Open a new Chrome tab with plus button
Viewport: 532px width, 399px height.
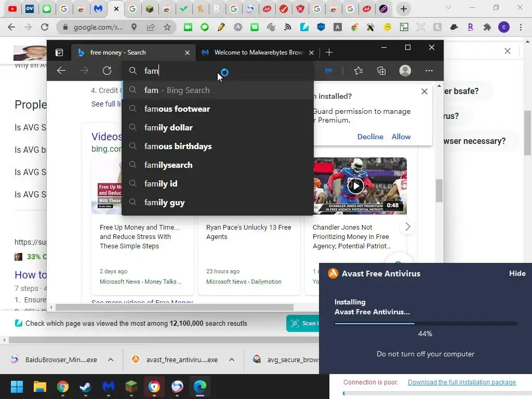pyautogui.click(x=403, y=9)
